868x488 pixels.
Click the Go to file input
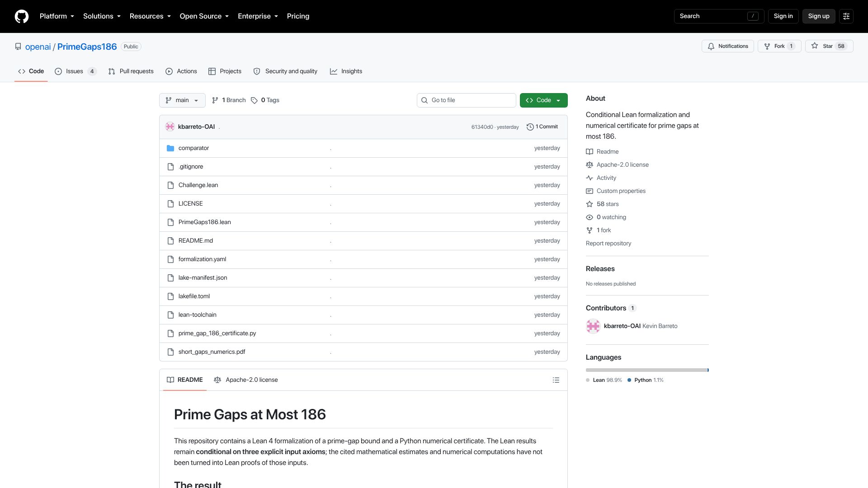click(467, 100)
